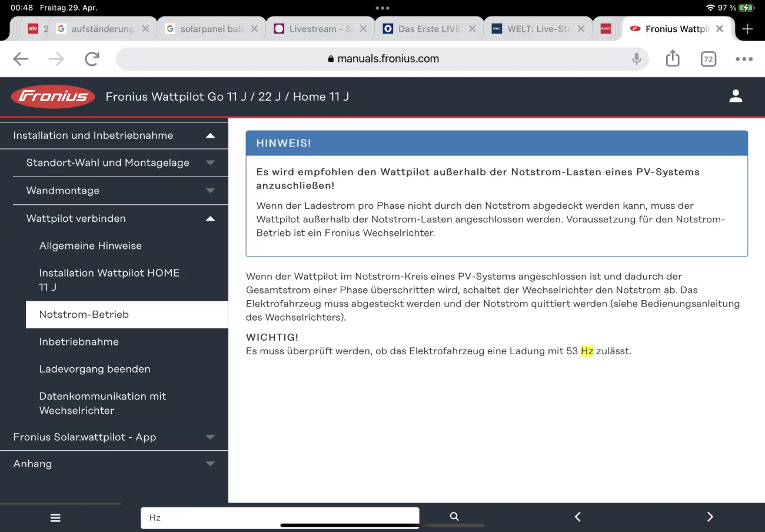Select Notstrom-Betrieb in sidebar

pos(127,314)
